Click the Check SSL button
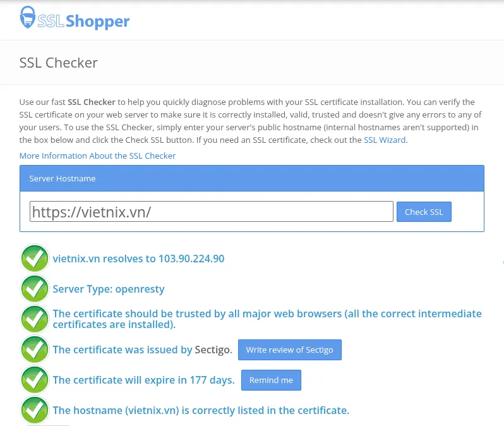This screenshot has width=504, height=426. [424, 212]
